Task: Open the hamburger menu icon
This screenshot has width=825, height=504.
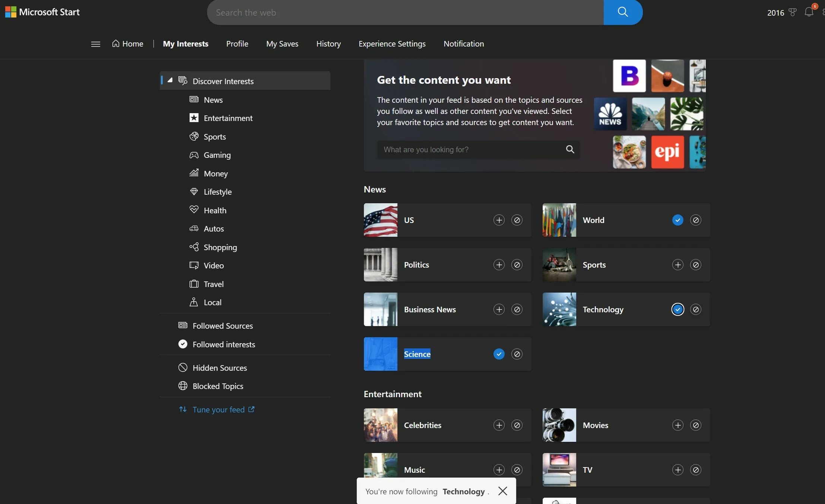Action: 96,44
